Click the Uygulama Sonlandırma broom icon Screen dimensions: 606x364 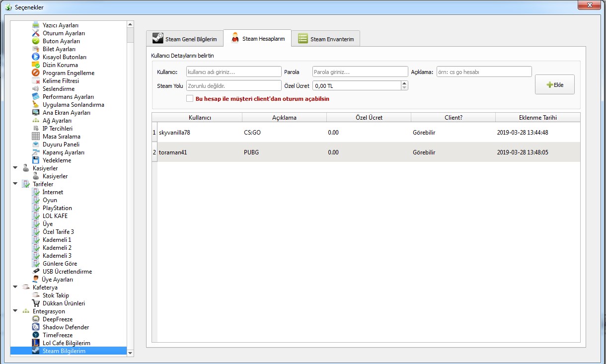(36, 105)
